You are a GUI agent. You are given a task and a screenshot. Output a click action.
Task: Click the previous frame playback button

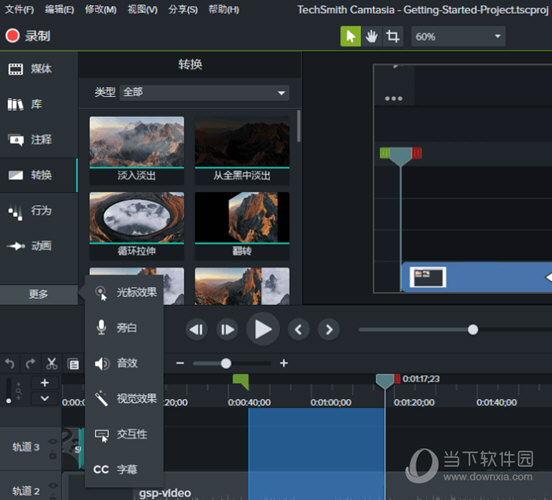(196, 330)
